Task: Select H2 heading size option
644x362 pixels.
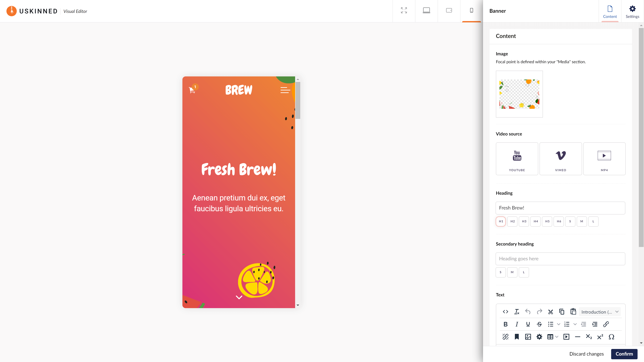Action: 512,221
